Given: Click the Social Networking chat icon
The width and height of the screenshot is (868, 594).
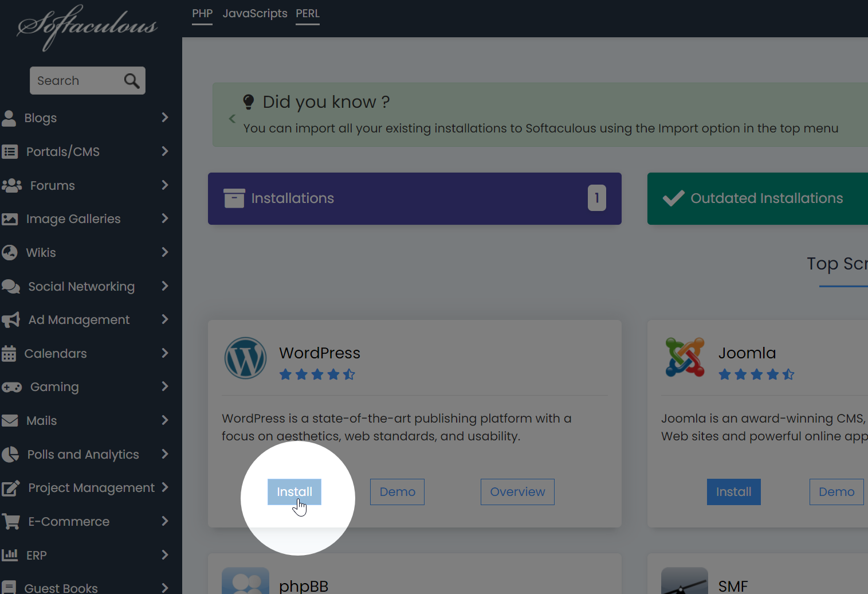Looking at the screenshot, I should coord(11,286).
